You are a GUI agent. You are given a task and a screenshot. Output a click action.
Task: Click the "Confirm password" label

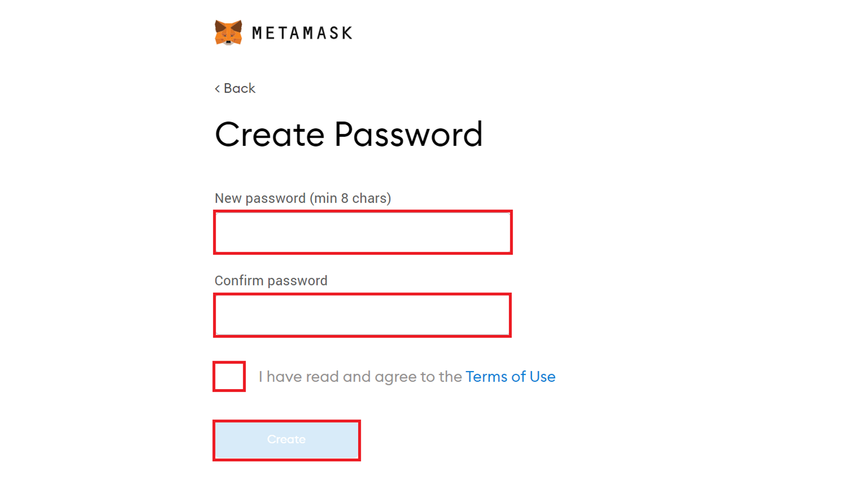coord(271,281)
